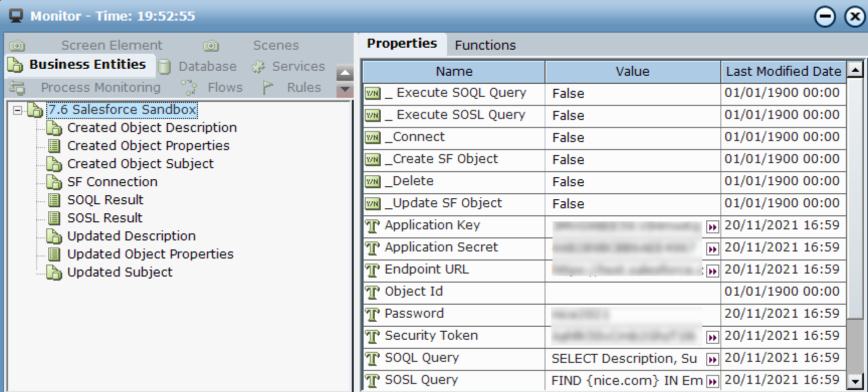Viewport: 868px width, 392px height.
Task: Expand the Application Secret value
Action: click(x=712, y=249)
